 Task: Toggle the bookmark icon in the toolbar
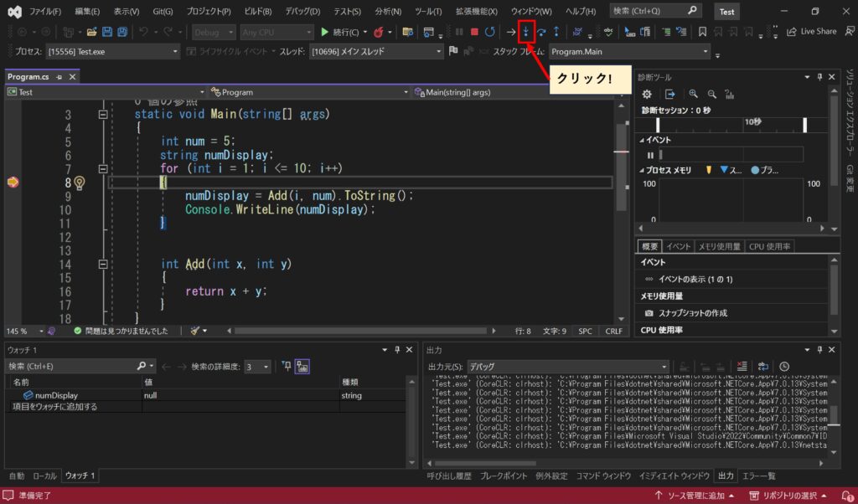[703, 32]
